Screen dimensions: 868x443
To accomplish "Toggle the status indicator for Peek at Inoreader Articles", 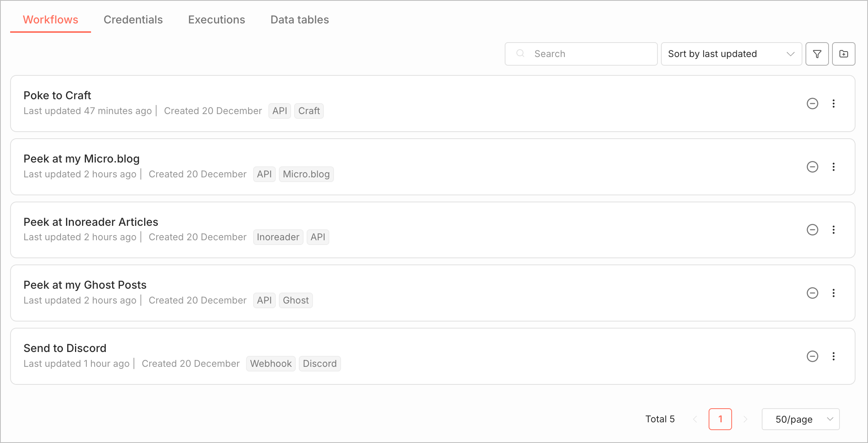I will click(x=812, y=230).
